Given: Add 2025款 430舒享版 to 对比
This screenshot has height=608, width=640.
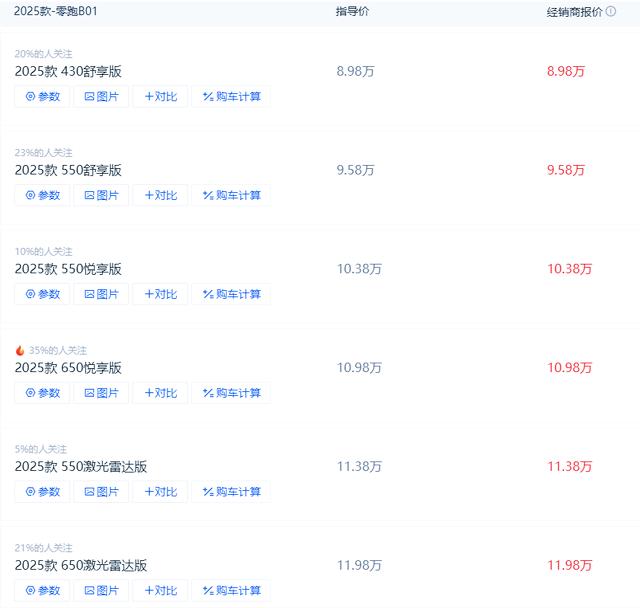Looking at the screenshot, I should 160,96.
